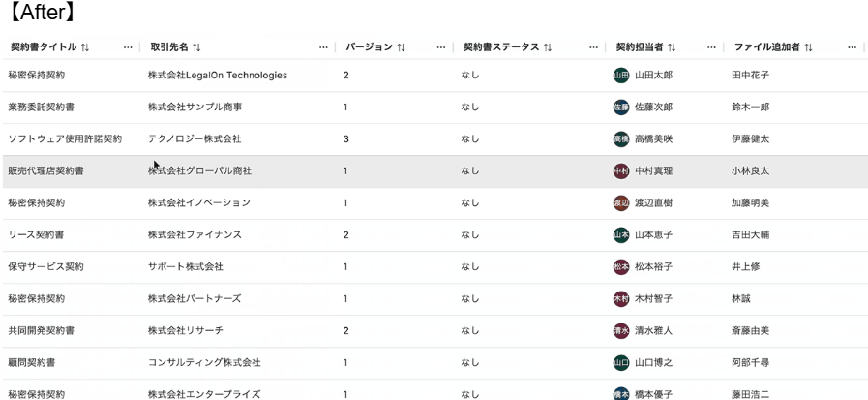Click 株式会社LegalOn Technologies company name
The width and height of the screenshot is (868, 400).
[x=217, y=76]
